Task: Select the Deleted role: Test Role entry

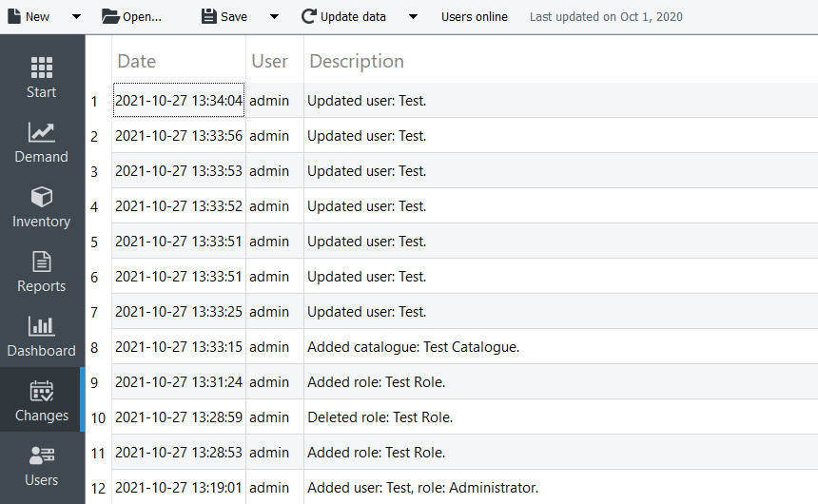Action: [380, 417]
